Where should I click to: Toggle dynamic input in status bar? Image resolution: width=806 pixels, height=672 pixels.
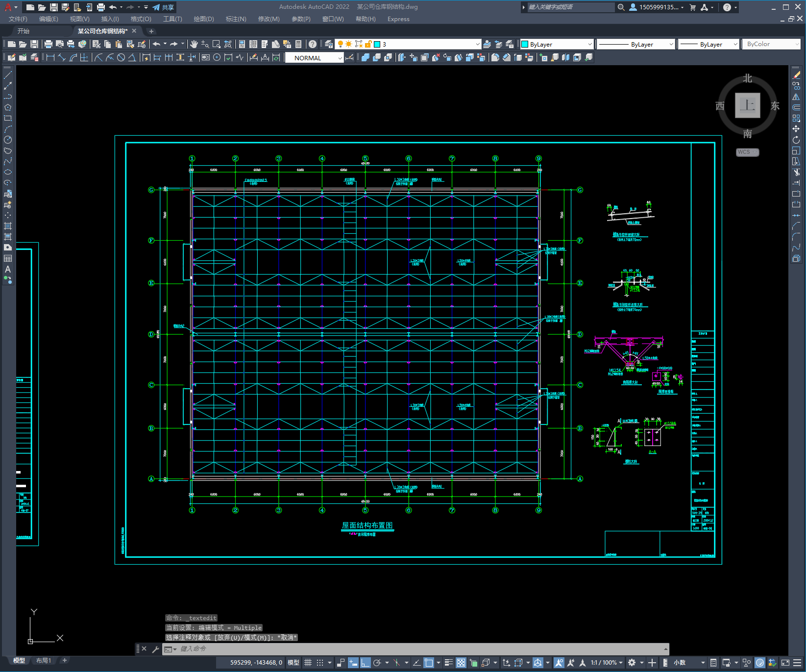pos(353,663)
